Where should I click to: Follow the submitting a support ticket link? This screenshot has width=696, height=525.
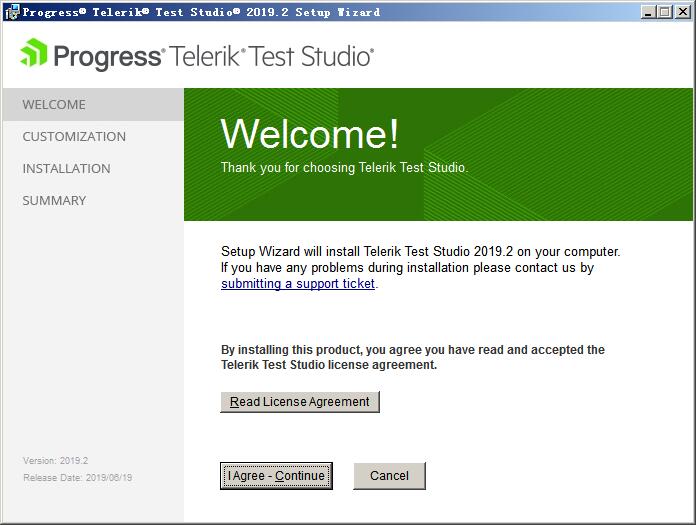point(298,284)
